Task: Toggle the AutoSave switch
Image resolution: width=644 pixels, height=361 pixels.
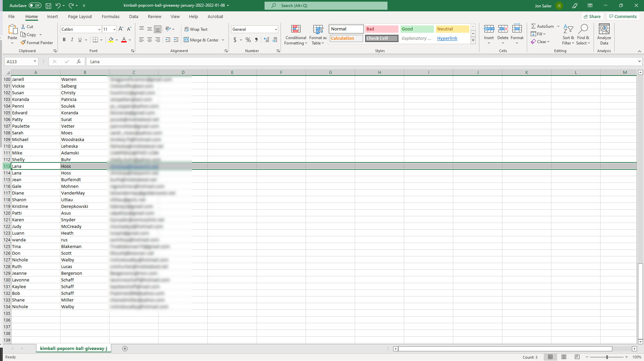Action: coord(35,6)
